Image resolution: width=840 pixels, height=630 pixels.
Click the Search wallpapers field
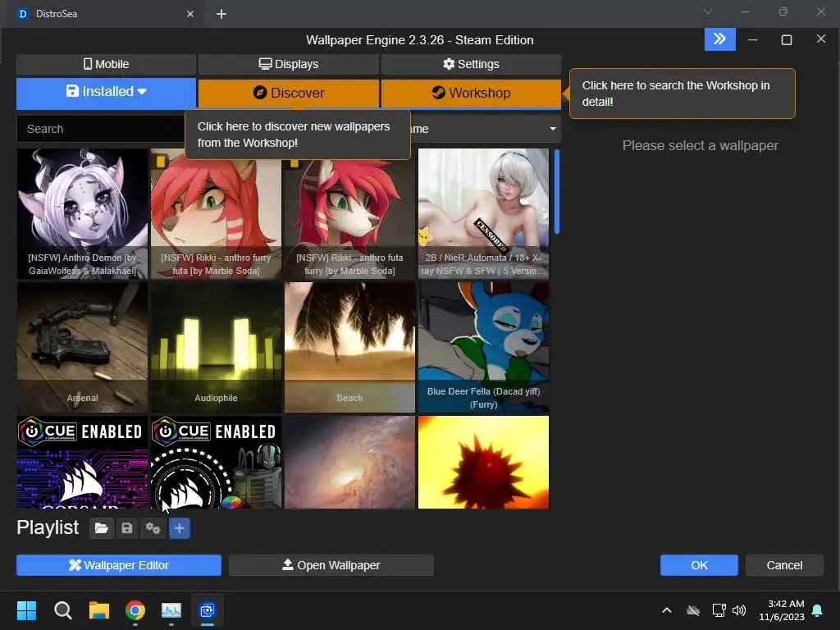[102, 129]
